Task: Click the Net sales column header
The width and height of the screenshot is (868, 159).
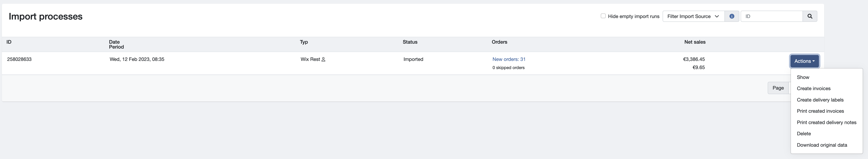Action: (694, 42)
